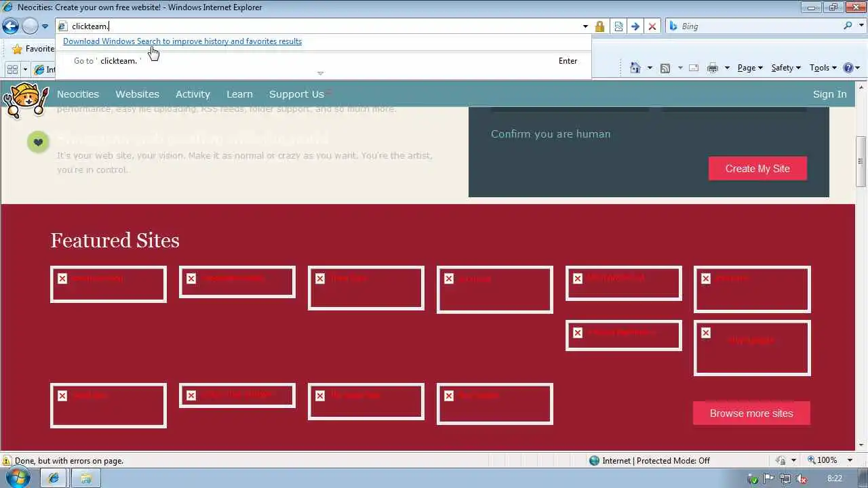
Task: Click the Sign In link
Action: (830, 94)
